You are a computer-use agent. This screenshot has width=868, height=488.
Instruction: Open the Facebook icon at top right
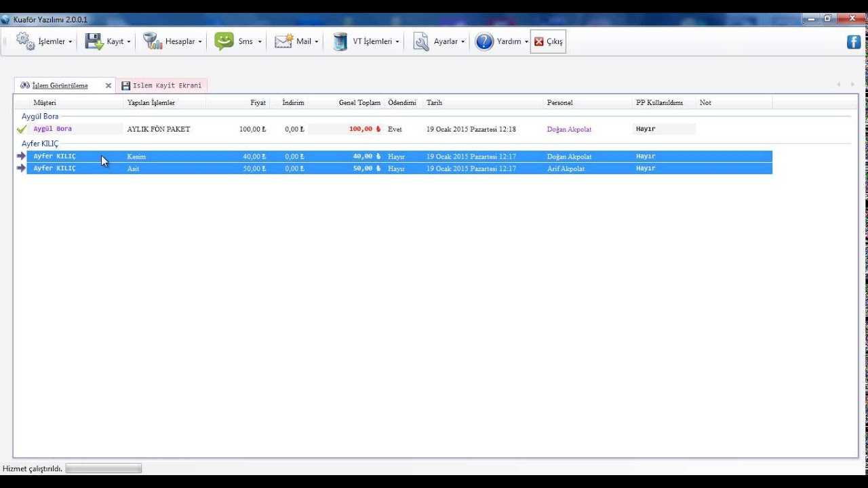point(854,42)
